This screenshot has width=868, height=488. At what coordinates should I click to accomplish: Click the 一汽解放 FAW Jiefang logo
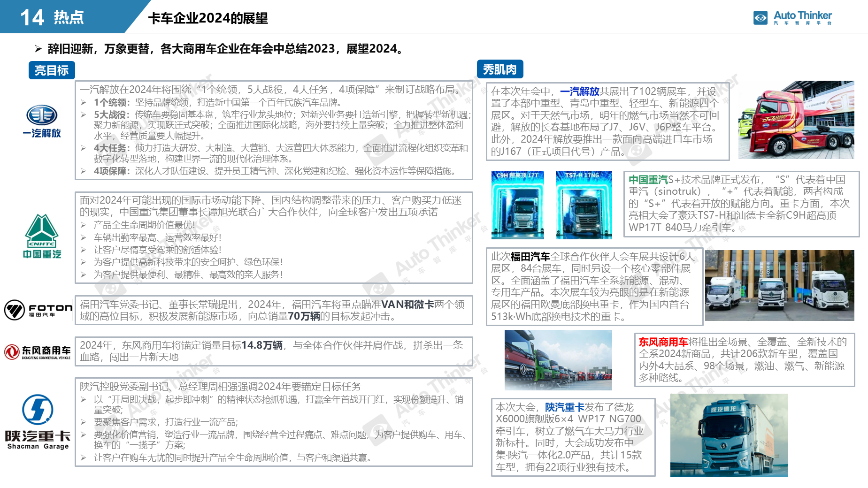[x=42, y=121]
